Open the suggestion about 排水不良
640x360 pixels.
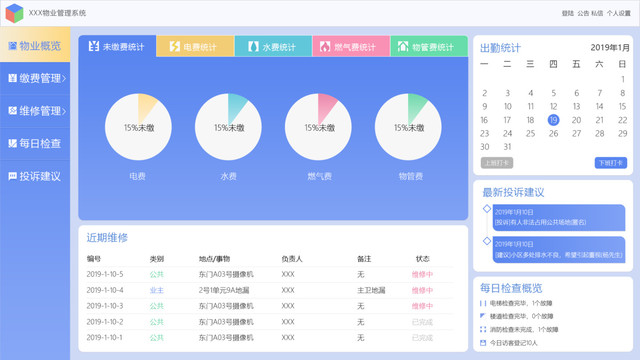pyautogui.click(x=559, y=250)
